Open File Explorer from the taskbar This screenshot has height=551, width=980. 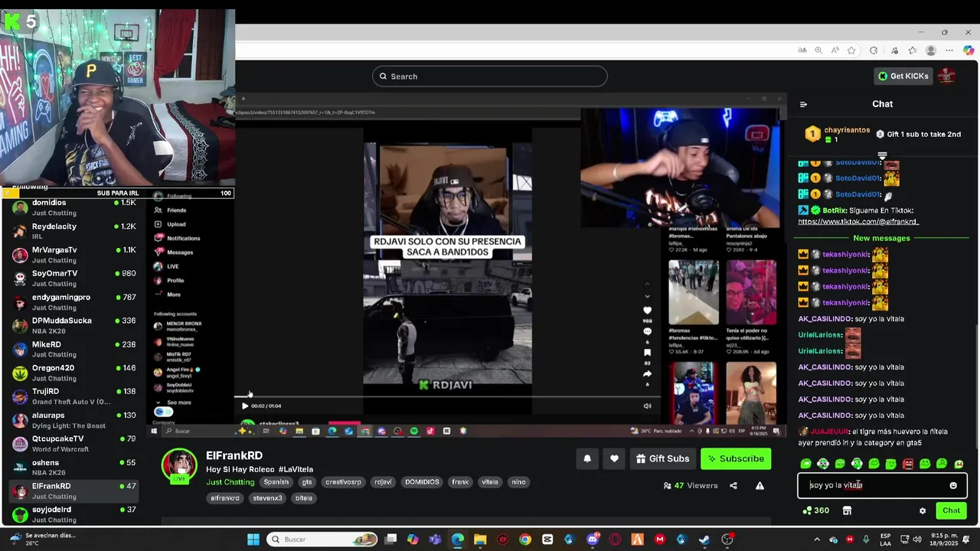point(480,540)
